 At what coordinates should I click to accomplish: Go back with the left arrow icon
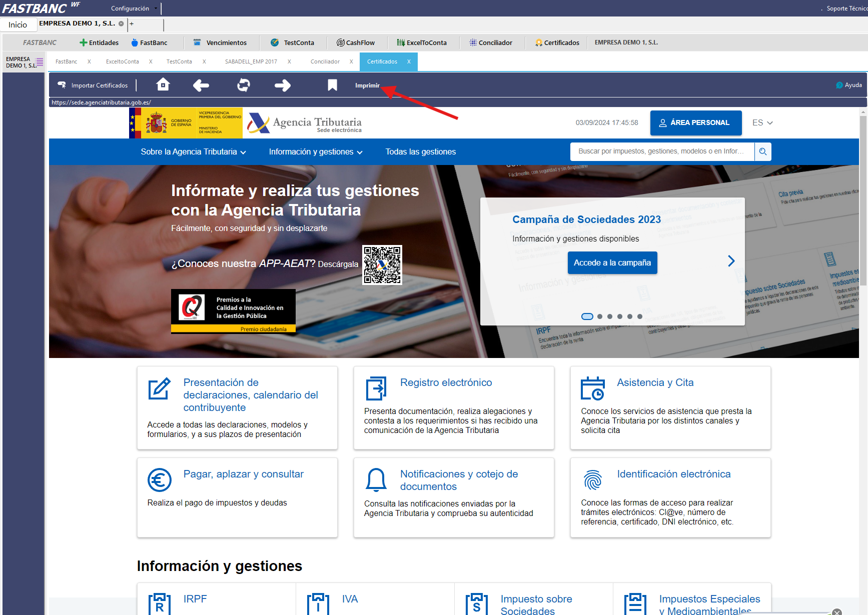click(201, 85)
